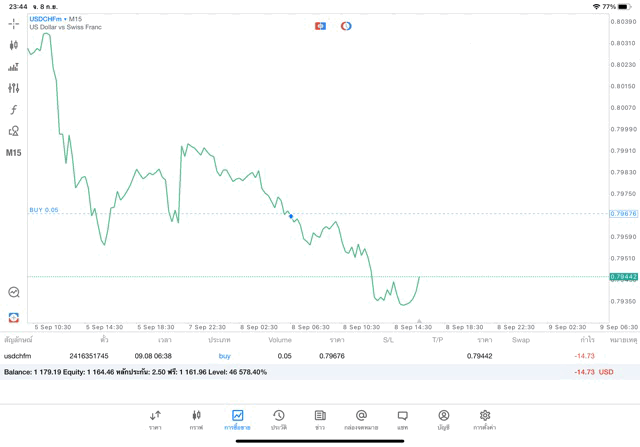
Task: Switch to the ราคา quotes tab
Action: pyautogui.click(x=155, y=420)
